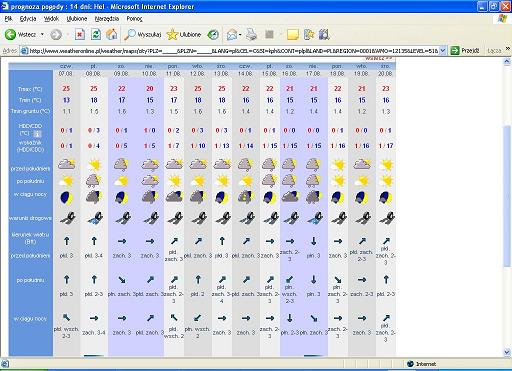Click the vertical scrollbar thumb
Viewport: 512px width, 371px height.
(x=507, y=196)
